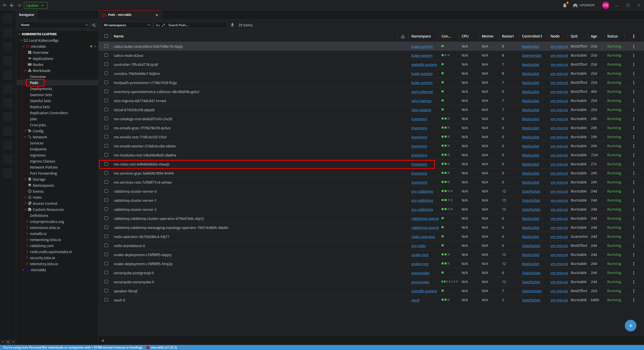Open vault namespace link
644x350 pixels.
pos(415,300)
